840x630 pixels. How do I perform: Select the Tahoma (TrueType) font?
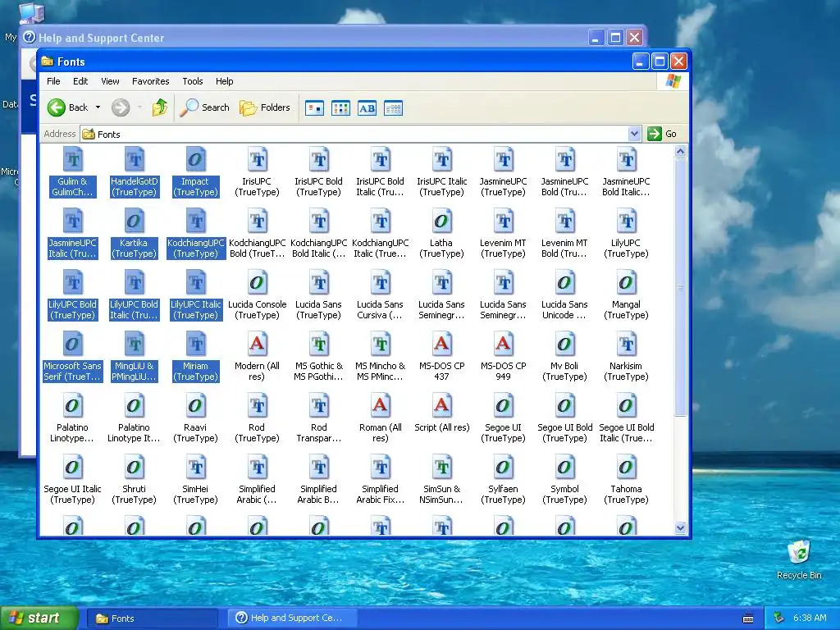pos(626,481)
